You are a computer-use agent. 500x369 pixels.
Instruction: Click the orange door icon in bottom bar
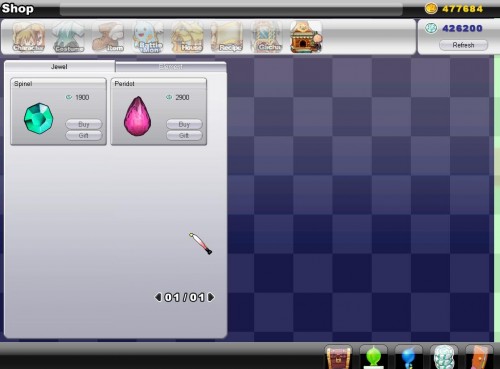[x=479, y=357]
